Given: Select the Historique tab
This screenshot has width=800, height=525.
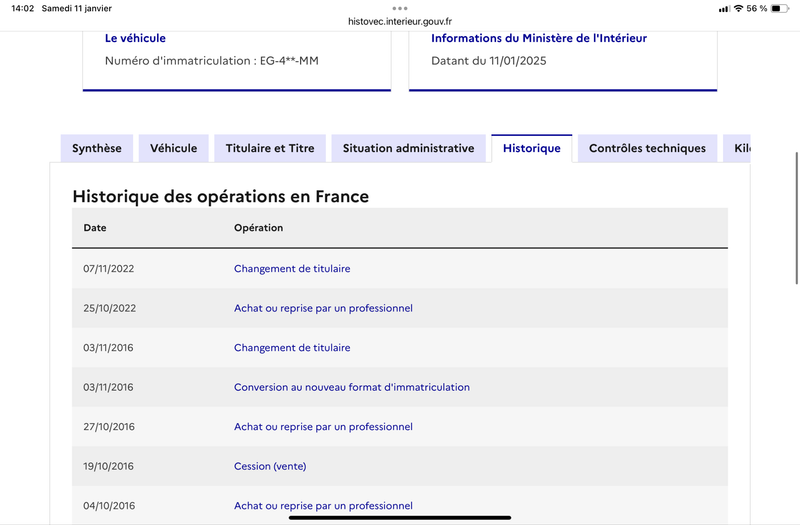Looking at the screenshot, I should click(532, 148).
